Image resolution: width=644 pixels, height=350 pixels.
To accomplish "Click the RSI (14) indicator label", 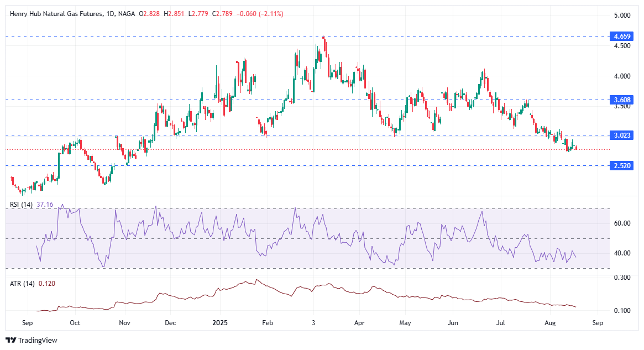I will coord(21,204).
